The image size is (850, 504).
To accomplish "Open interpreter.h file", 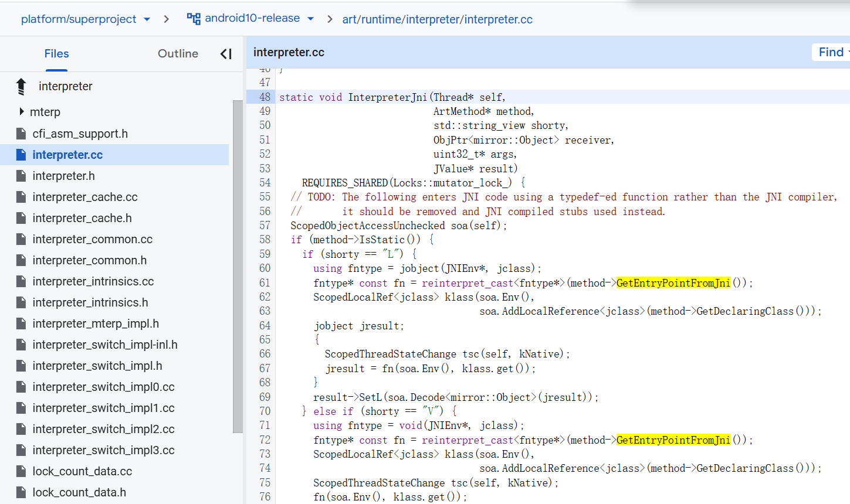I will [63, 176].
